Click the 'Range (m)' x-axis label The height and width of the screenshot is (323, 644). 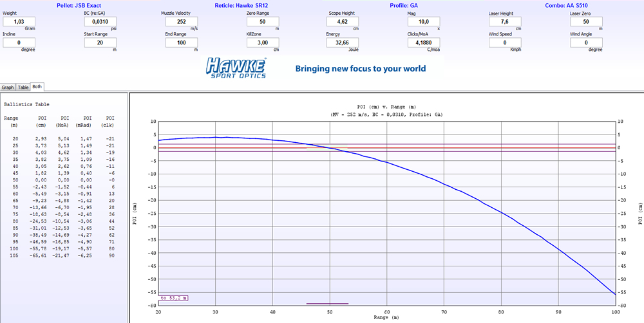[x=386, y=317]
